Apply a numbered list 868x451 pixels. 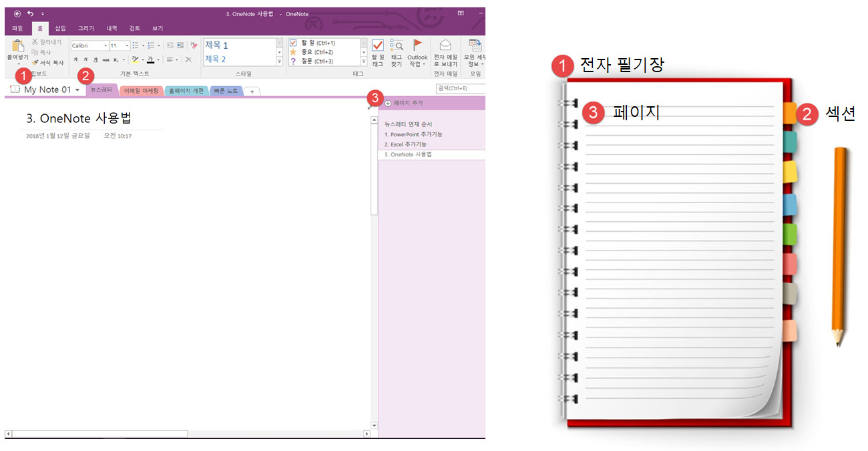(150, 45)
